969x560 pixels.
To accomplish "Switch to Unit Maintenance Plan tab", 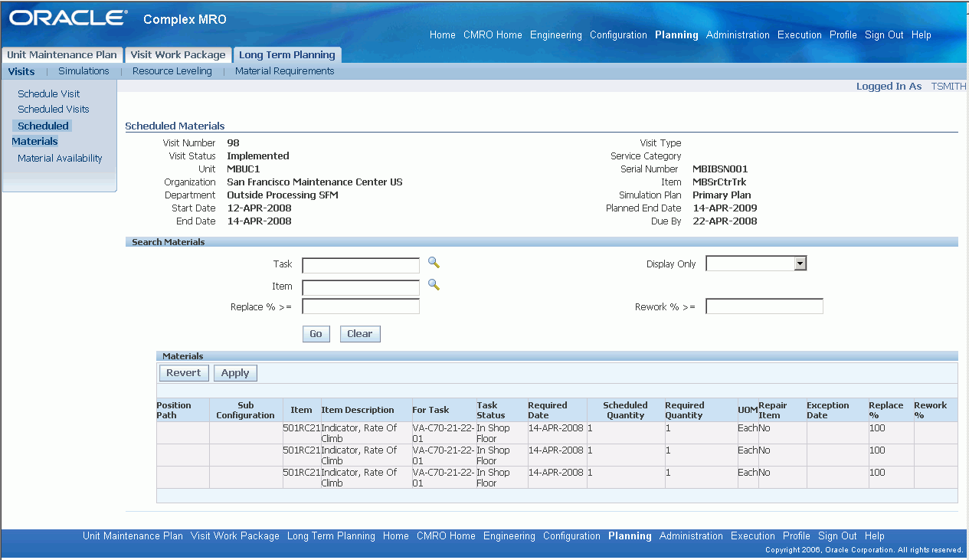I will coord(62,54).
